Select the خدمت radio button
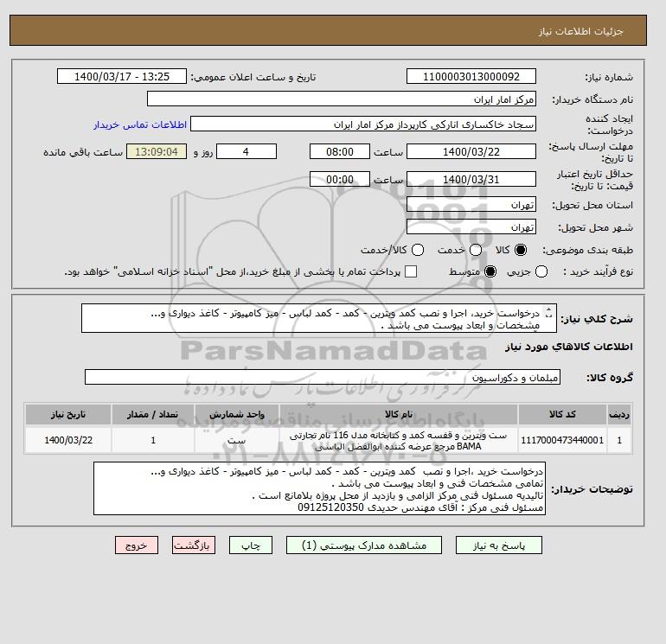666x644 pixels. tap(476, 250)
